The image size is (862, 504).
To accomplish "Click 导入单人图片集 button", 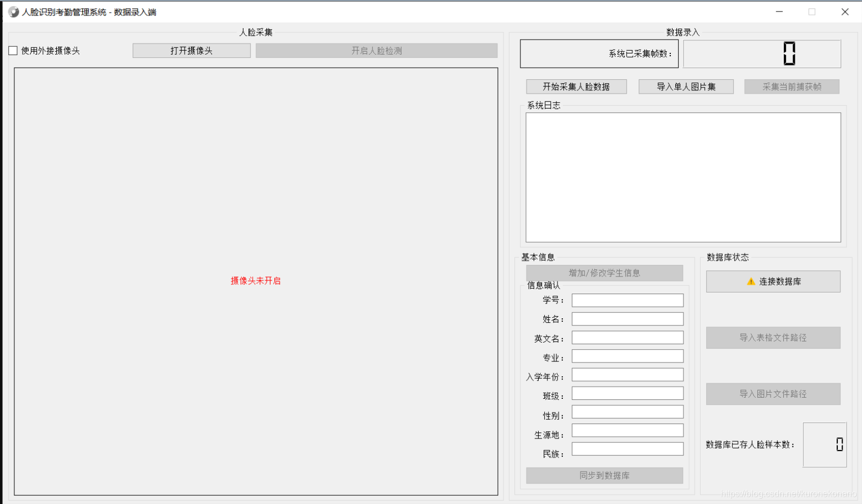I will tap(686, 86).
